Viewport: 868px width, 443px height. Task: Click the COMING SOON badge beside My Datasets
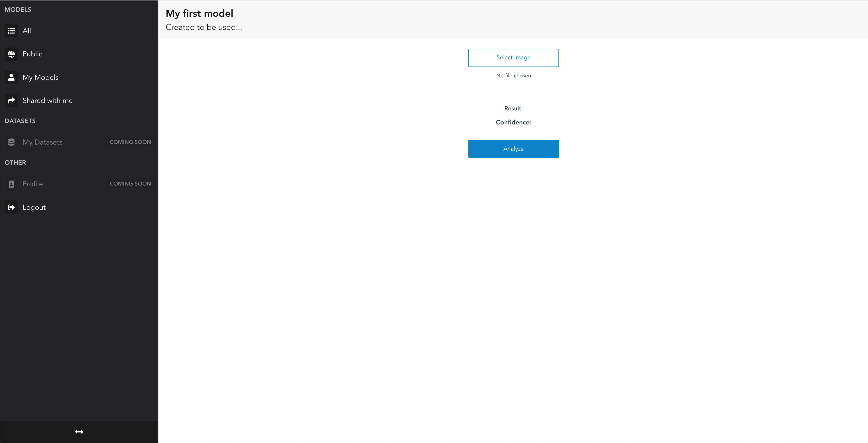point(130,142)
